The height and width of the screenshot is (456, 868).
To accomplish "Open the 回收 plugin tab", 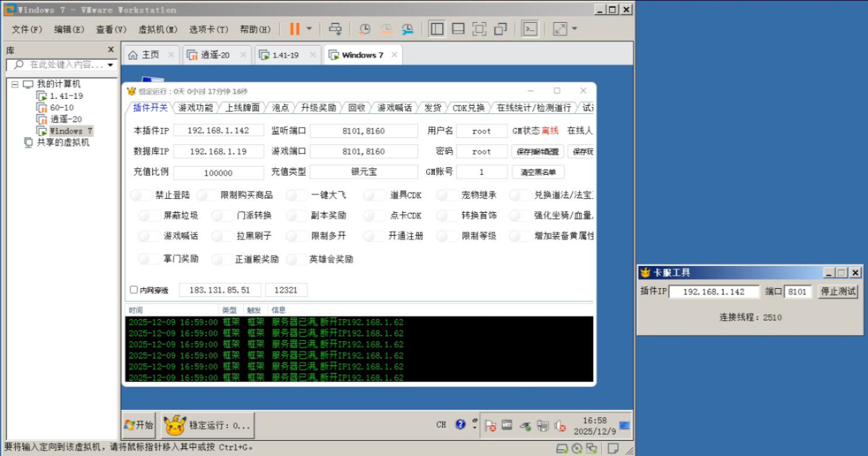I will [x=356, y=108].
